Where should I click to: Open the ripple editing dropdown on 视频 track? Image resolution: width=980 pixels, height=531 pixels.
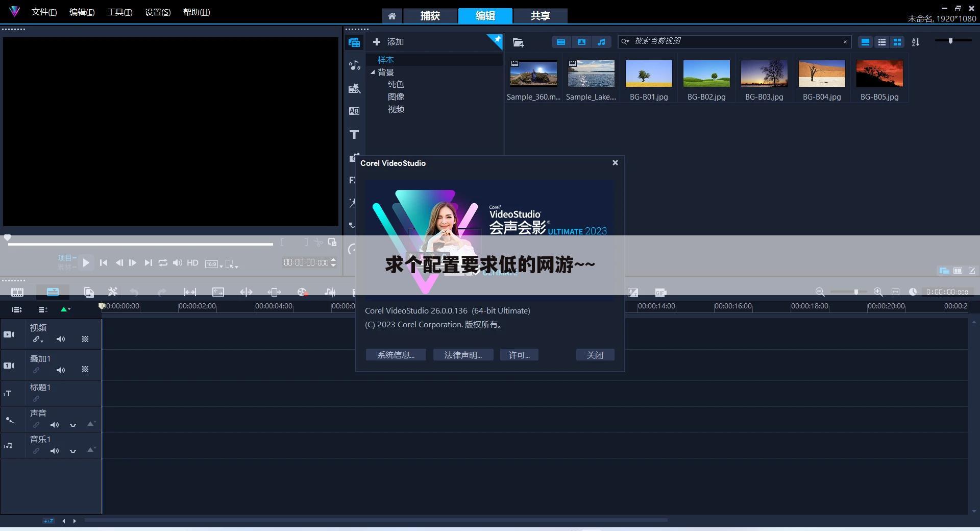[38, 340]
